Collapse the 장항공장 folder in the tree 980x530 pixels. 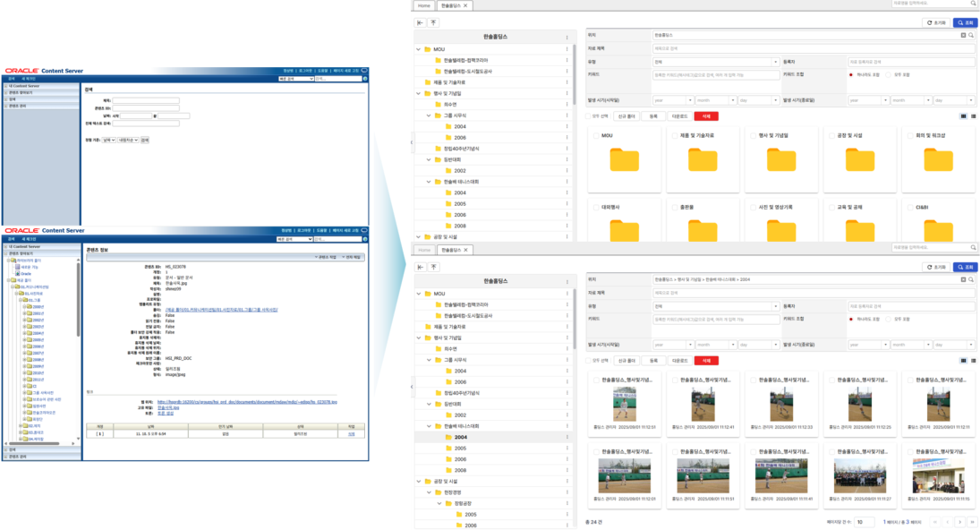pyautogui.click(x=439, y=503)
